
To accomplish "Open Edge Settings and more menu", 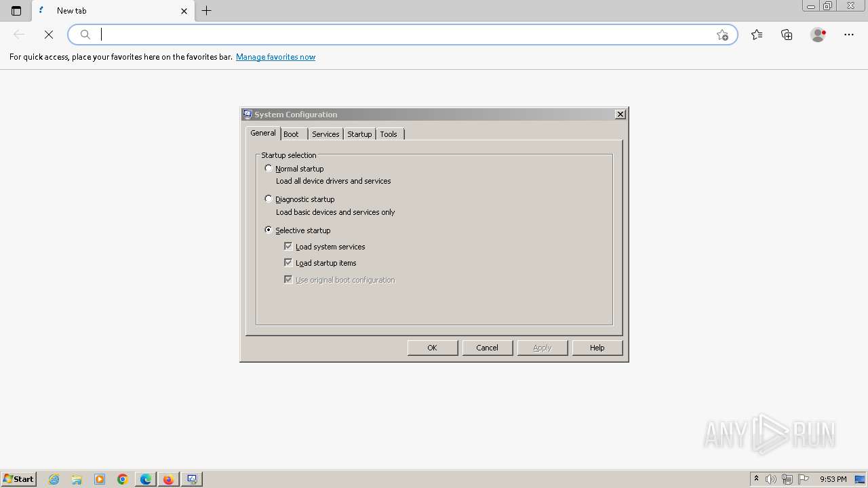I will pos(849,35).
